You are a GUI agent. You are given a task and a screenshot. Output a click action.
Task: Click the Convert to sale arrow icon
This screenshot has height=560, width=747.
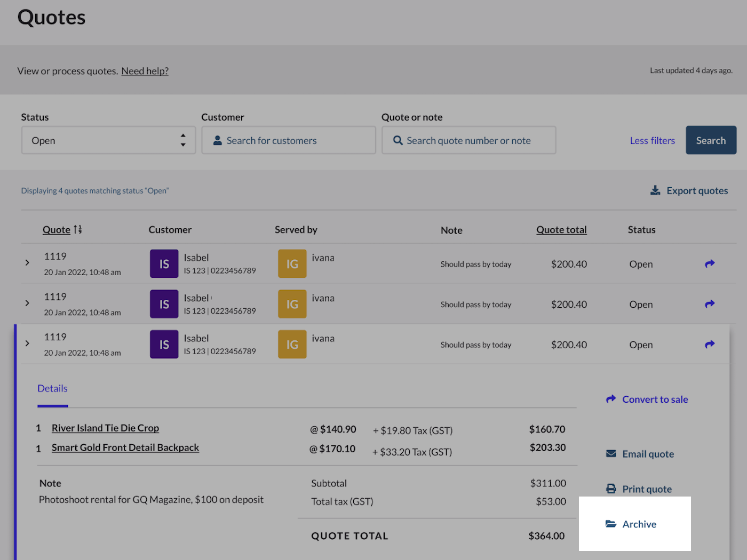coord(611,399)
